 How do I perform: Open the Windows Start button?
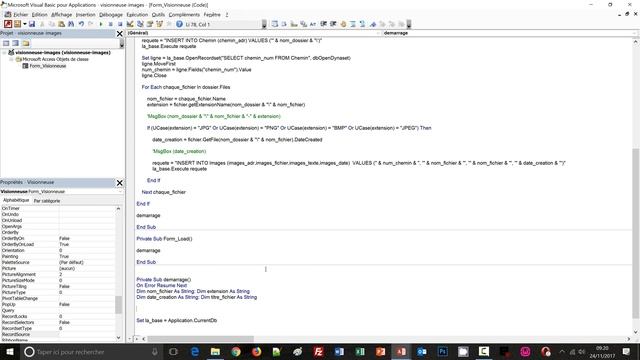point(9,351)
